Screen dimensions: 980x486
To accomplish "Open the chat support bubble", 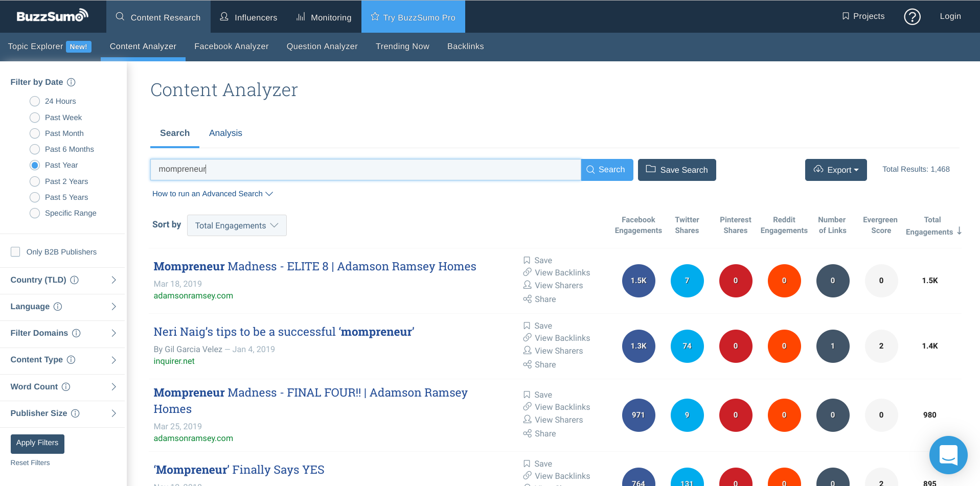I will 948,455.
